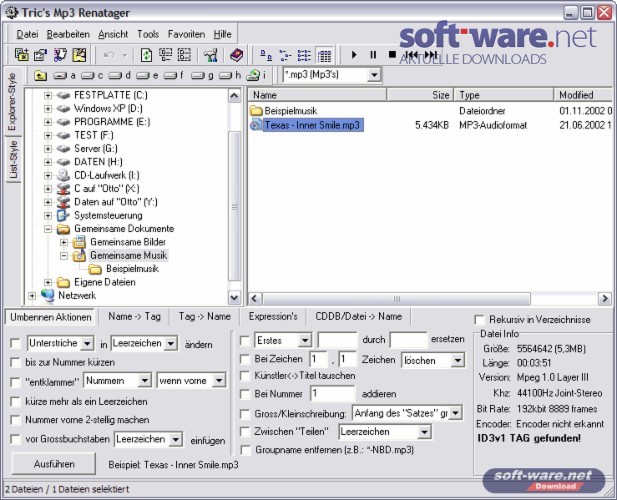
Task: Switch to large icons view
Action: pyautogui.click(x=266, y=55)
